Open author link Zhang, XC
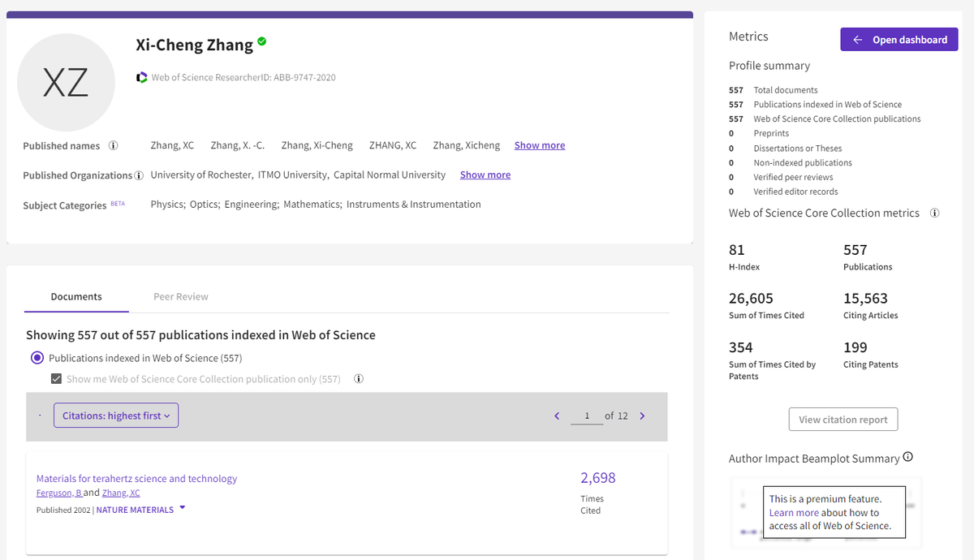 [x=121, y=493]
